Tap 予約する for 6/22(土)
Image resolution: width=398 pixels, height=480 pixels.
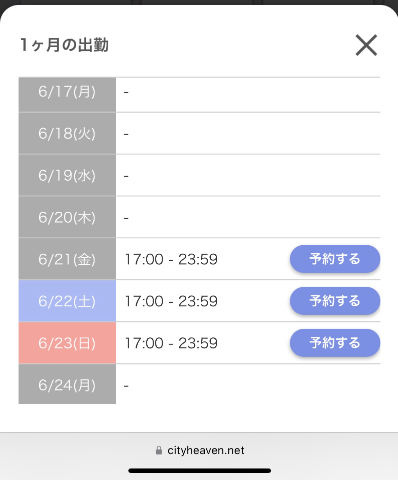click(335, 301)
